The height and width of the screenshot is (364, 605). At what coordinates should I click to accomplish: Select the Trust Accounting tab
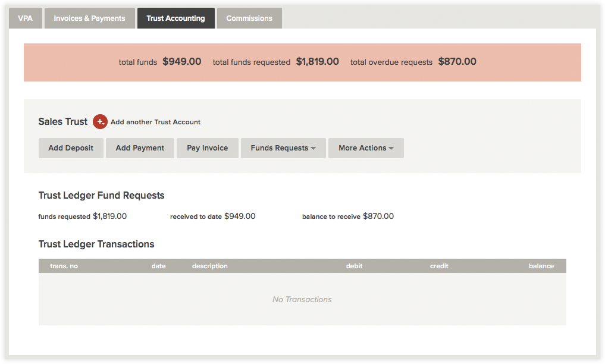coord(176,18)
